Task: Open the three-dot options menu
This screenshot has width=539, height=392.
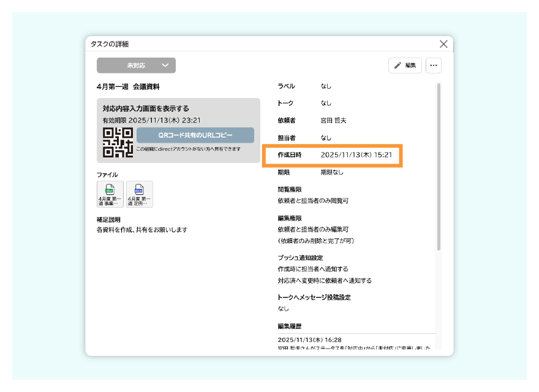Action: [434, 65]
